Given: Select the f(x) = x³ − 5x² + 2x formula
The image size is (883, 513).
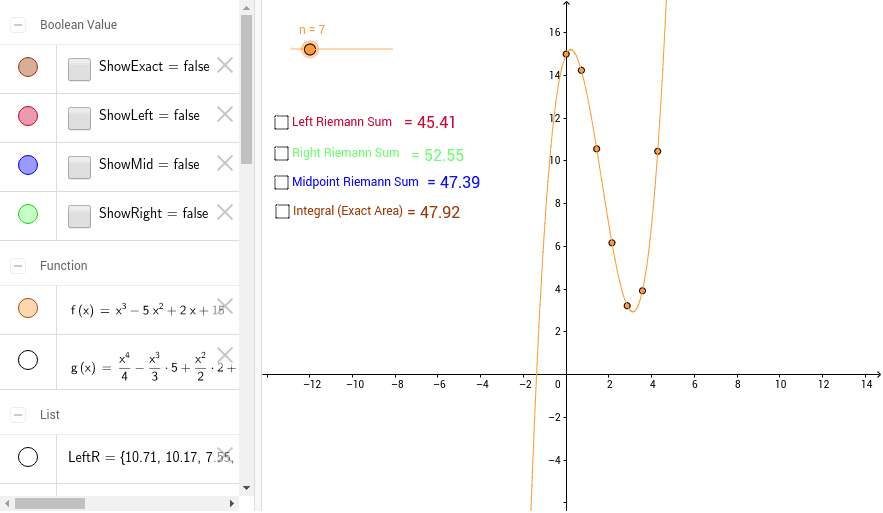Looking at the screenshot, I should [x=147, y=310].
